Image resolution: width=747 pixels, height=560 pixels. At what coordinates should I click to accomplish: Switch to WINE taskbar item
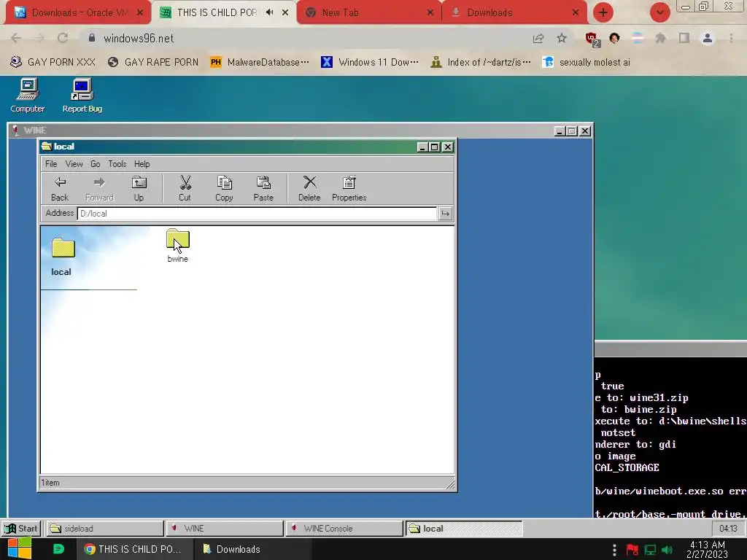coord(225,529)
